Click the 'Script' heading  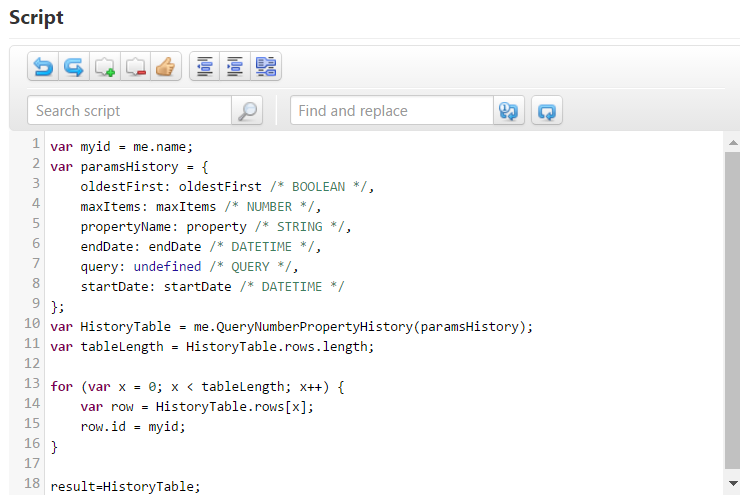pyautogui.click(x=36, y=17)
